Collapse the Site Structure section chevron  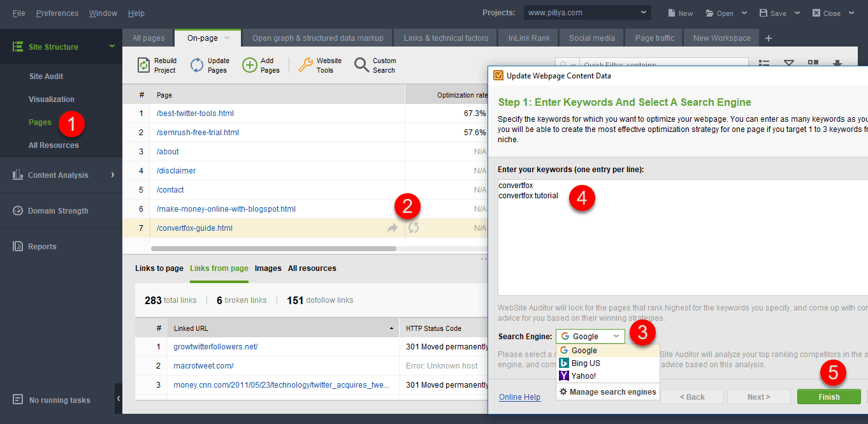(x=112, y=46)
